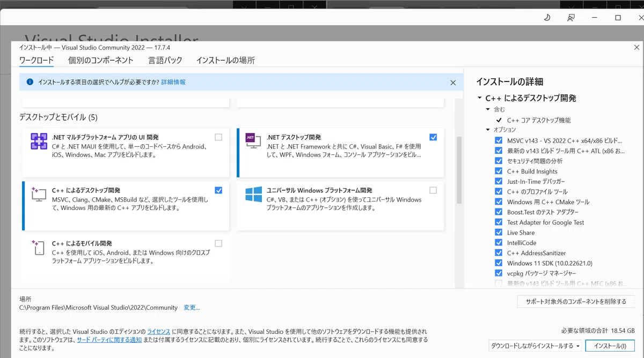Uncheck the Just-In-Time デバッガー option
644x358 pixels.
coord(499,182)
